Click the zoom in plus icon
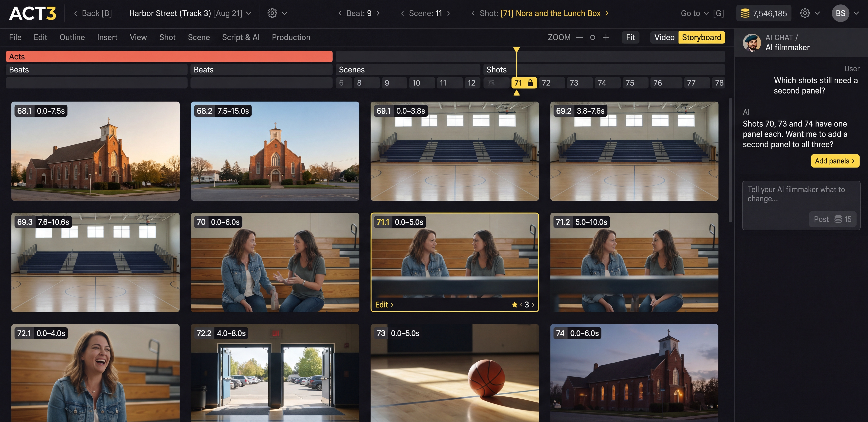Screen dimensions: 868x422 coord(606,37)
